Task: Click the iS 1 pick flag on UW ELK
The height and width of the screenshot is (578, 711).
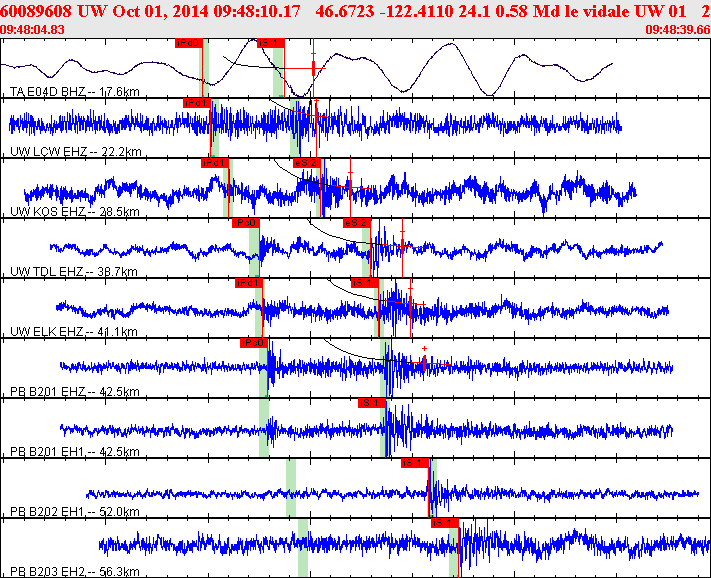Action: click(x=365, y=283)
